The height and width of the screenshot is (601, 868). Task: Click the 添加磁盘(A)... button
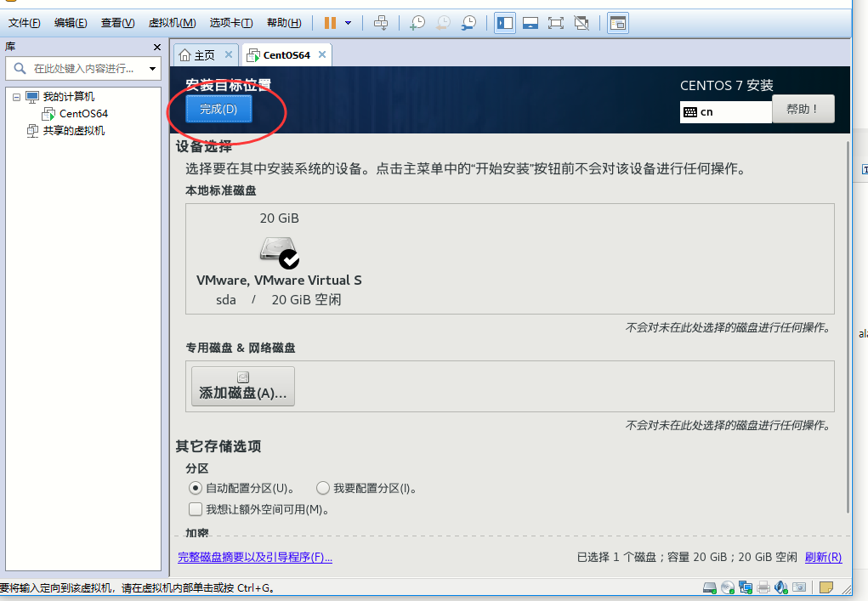click(x=243, y=386)
